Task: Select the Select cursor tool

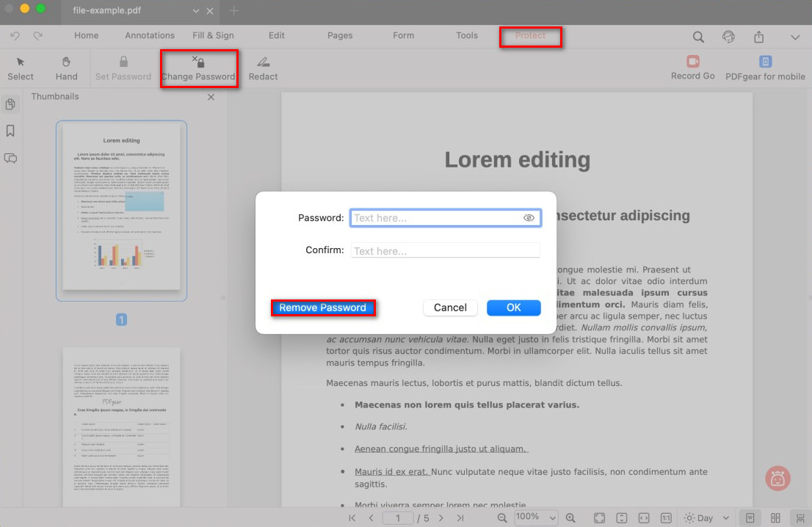Action: [x=21, y=68]
